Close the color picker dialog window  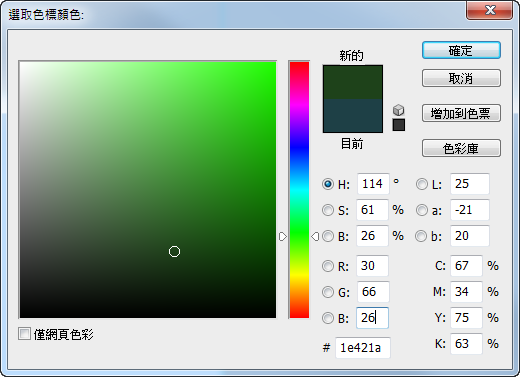coord(489,10)
